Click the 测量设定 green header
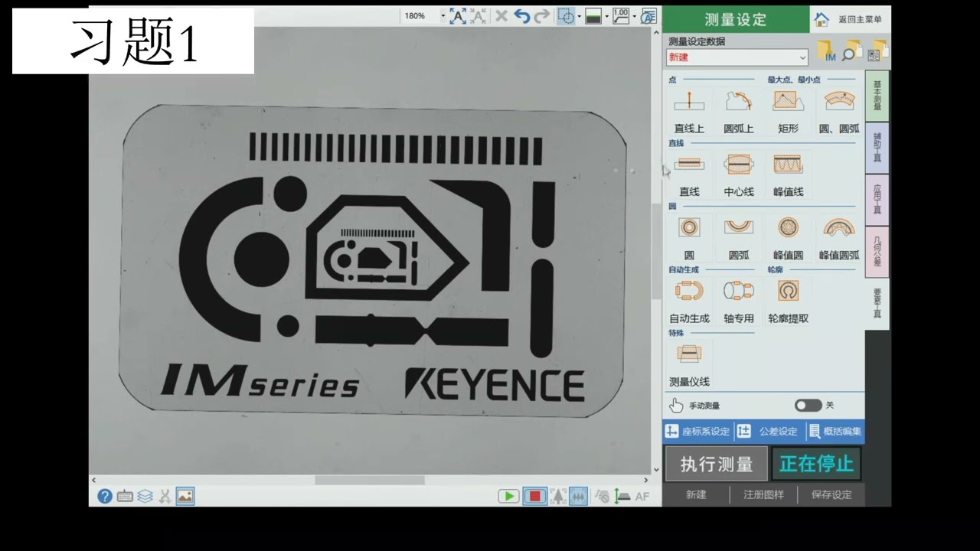Viewport: 980px width, 551px height. 735,19
